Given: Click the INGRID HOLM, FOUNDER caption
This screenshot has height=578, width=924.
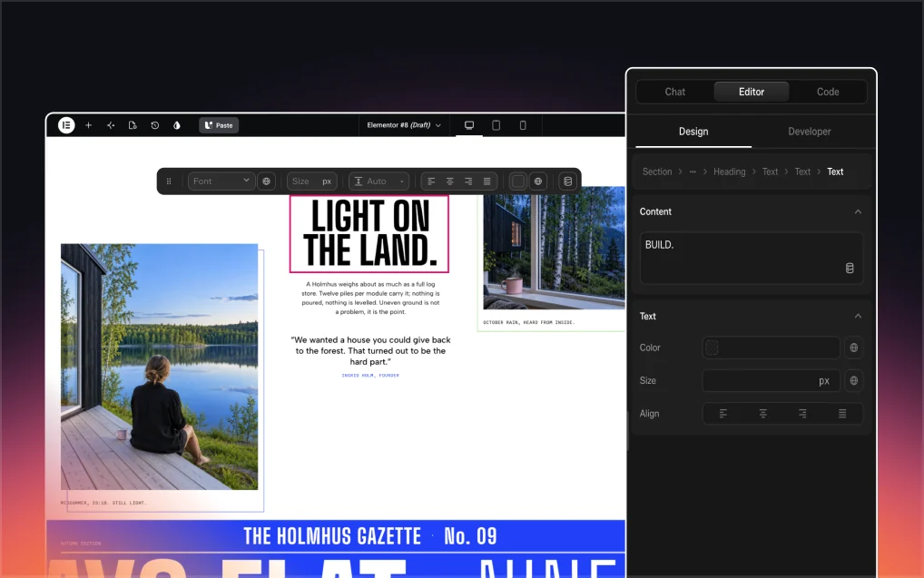Looking at the screenshot, I should (370, 376).
